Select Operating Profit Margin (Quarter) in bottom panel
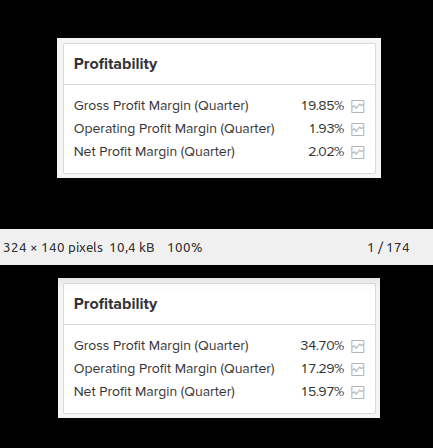Image resolution: width=433 pixels, height=448 pixels. pos(174,369)
